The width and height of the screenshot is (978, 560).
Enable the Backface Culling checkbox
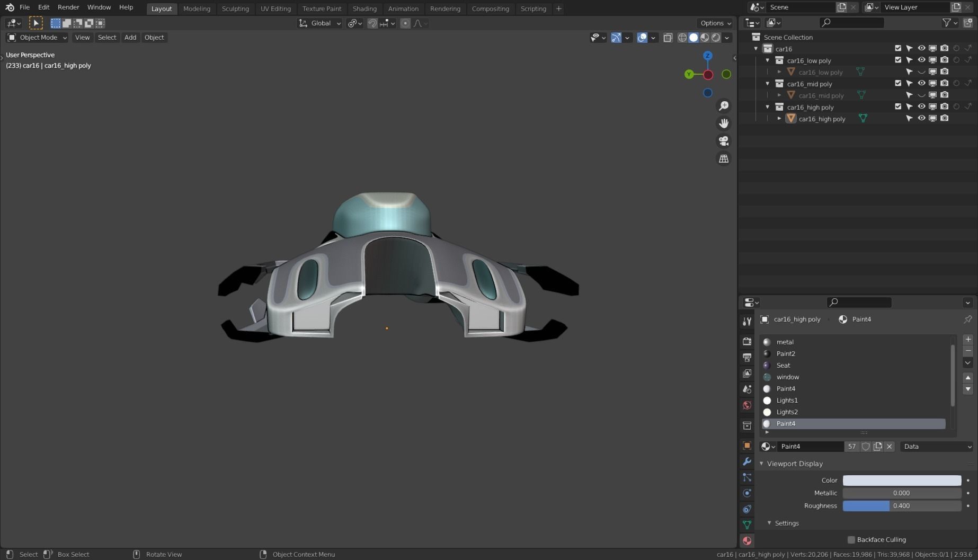pyautogui.click(x=851, y=540)
